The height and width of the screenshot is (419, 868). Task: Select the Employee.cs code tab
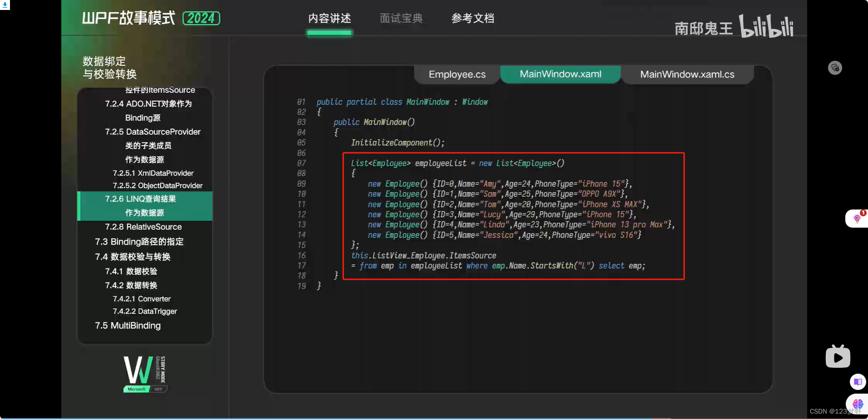point(457,74)
